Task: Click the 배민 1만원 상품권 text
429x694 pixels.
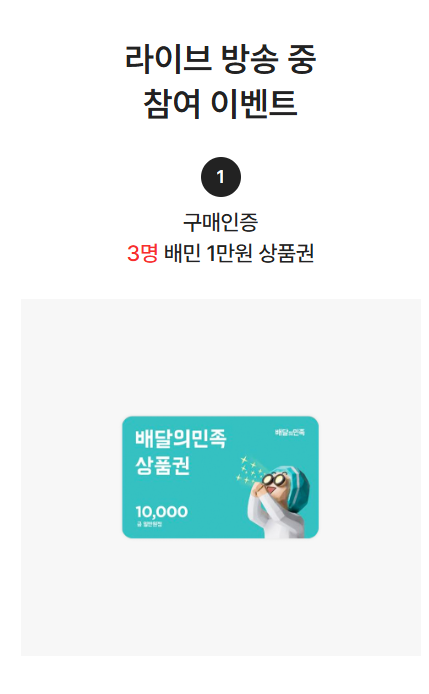Action: tap(239, 254)
